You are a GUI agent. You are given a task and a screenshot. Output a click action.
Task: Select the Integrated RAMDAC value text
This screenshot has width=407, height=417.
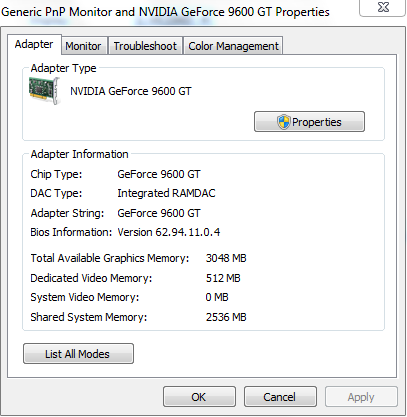pos(166,193)
